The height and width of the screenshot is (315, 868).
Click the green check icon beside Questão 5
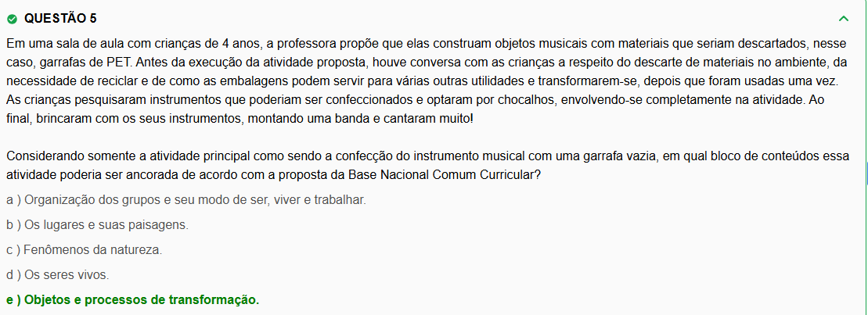tap(11, 18)
